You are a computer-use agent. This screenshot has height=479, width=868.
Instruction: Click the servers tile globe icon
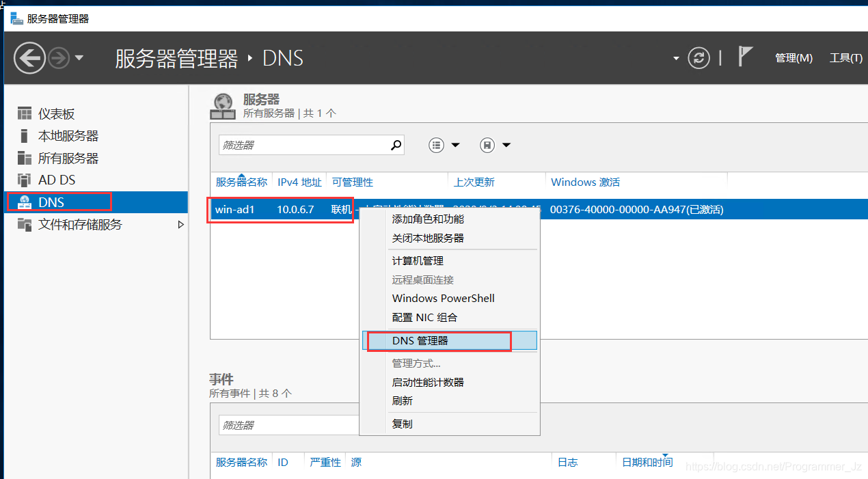(223, 106)
